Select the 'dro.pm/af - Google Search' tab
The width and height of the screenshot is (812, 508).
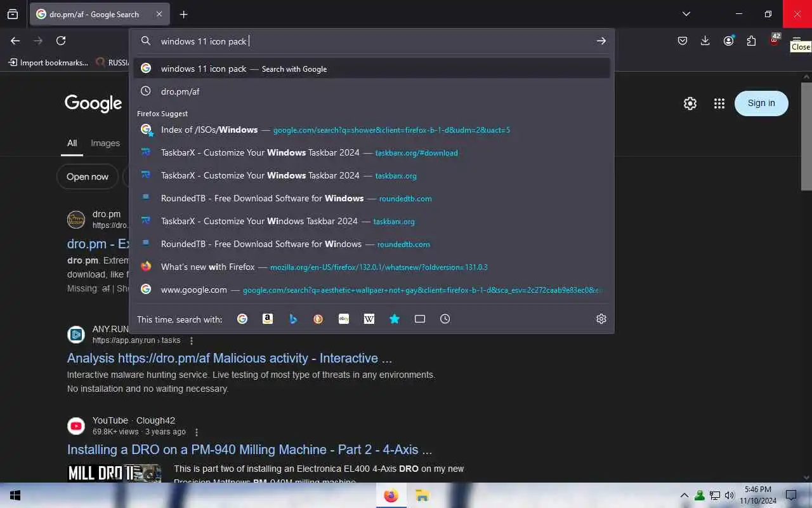100,14
